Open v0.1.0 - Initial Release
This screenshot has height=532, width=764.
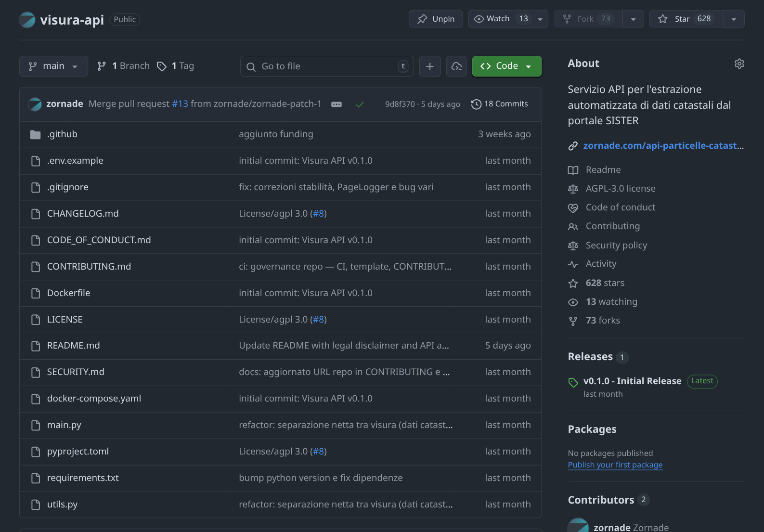[633, 381]
